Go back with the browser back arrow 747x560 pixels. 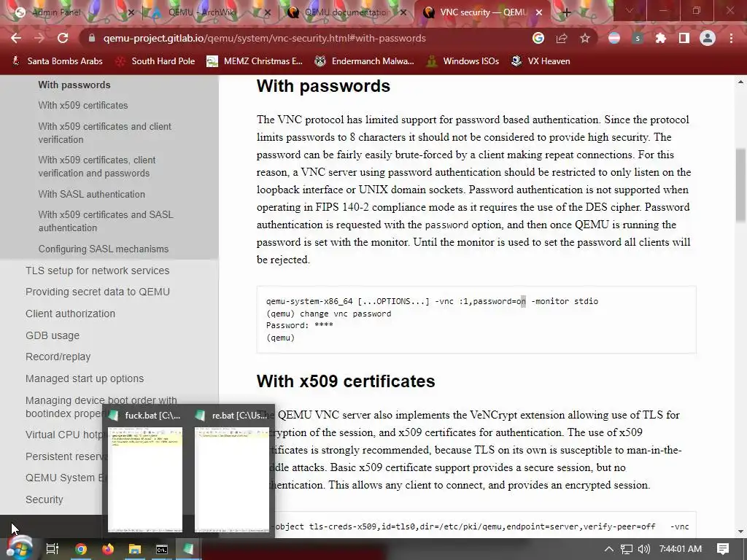coord(16,38)
